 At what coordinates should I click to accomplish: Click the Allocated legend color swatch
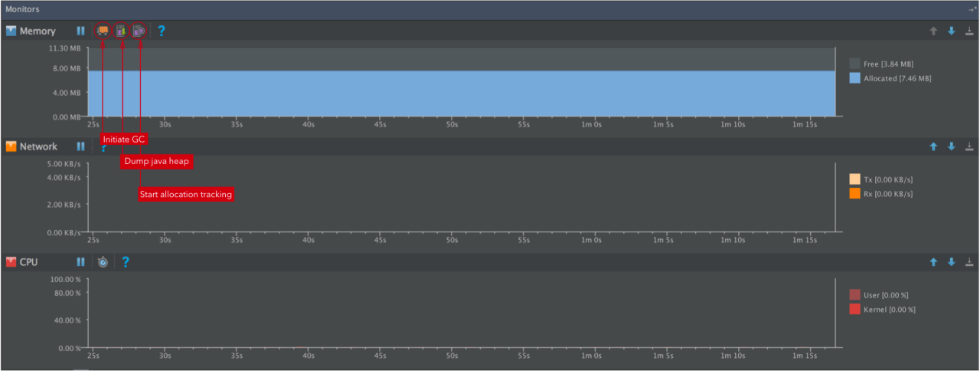tap(854, 78)
